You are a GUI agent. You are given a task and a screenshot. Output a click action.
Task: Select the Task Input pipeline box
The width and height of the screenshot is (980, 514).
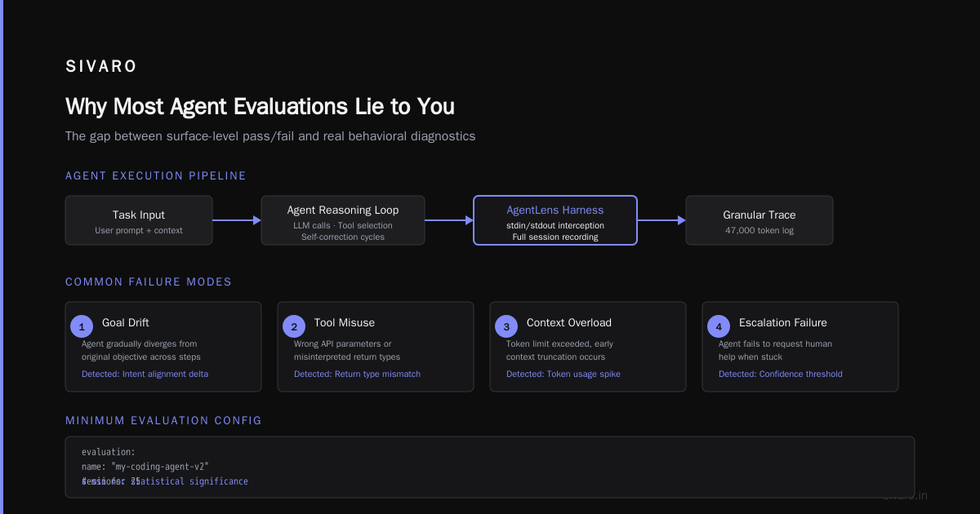pos(139,220)
